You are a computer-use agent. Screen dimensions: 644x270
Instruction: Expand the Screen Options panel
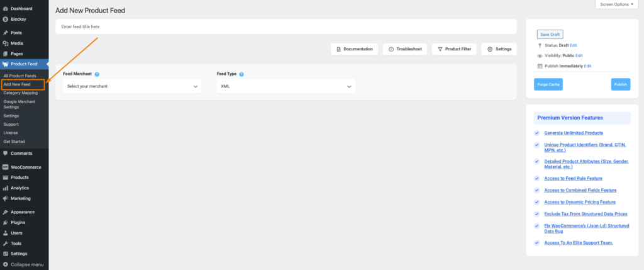(x=617, y=4)
